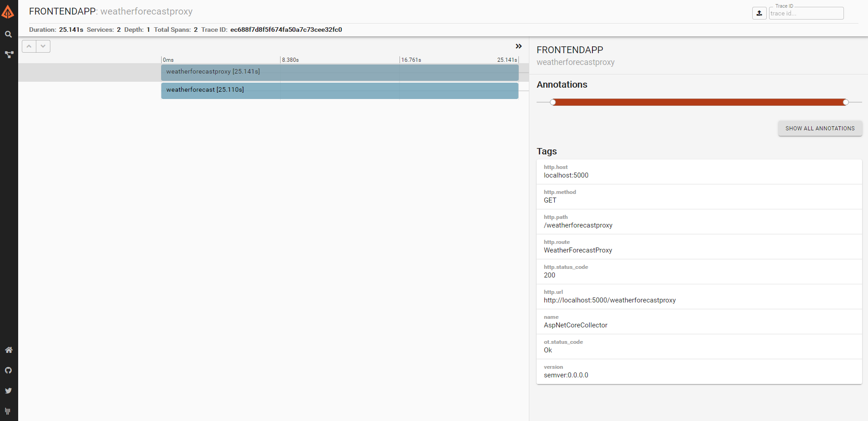This screenshot has width=868, height=421.
Task: Expand spans with the down chevron
Action: coord(43,46)
